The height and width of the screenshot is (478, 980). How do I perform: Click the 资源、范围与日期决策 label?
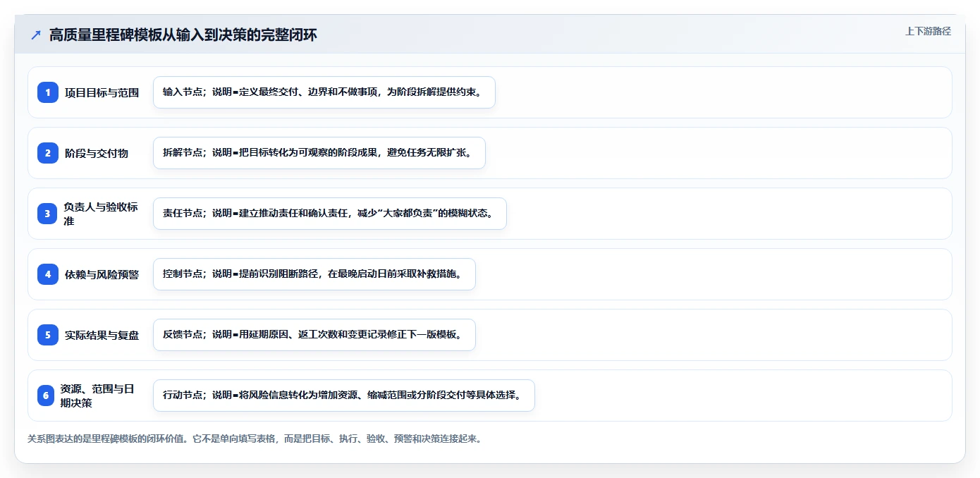coord(98,396)
